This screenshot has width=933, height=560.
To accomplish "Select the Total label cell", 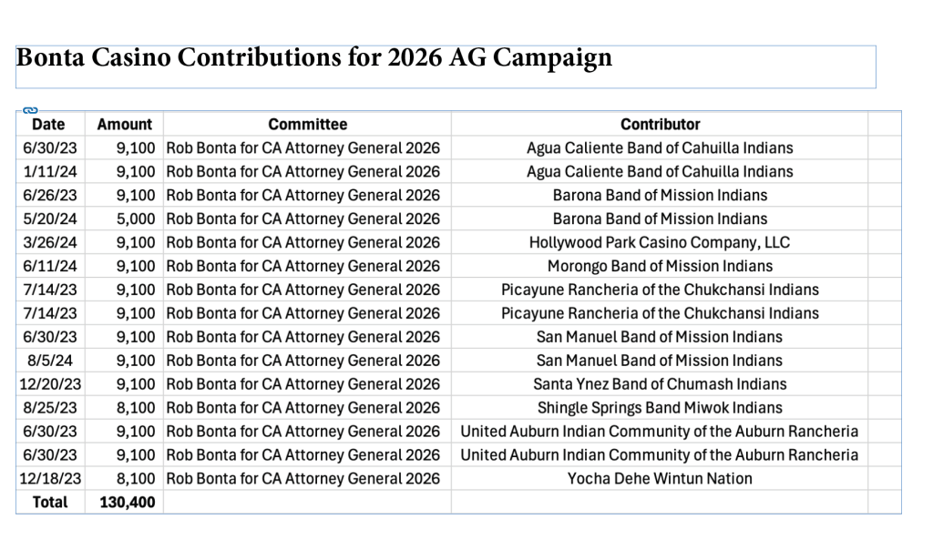I will [x=50, y=503].
